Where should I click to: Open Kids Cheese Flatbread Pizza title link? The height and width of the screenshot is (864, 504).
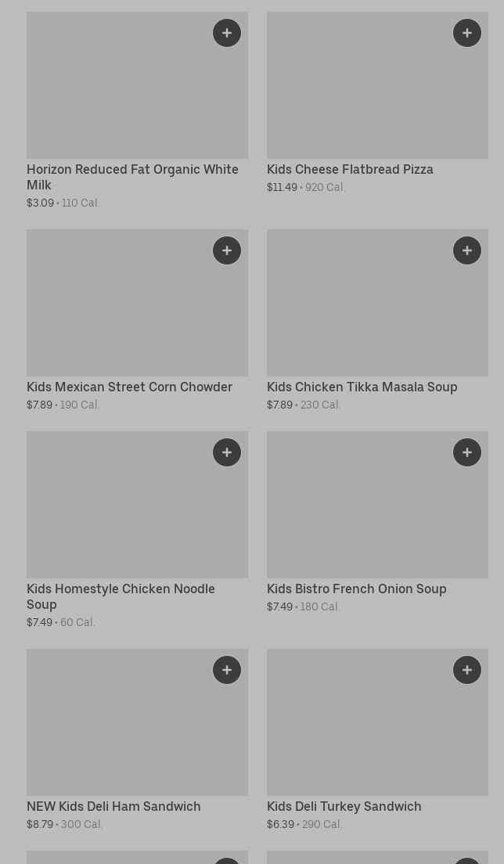[350, 169]
